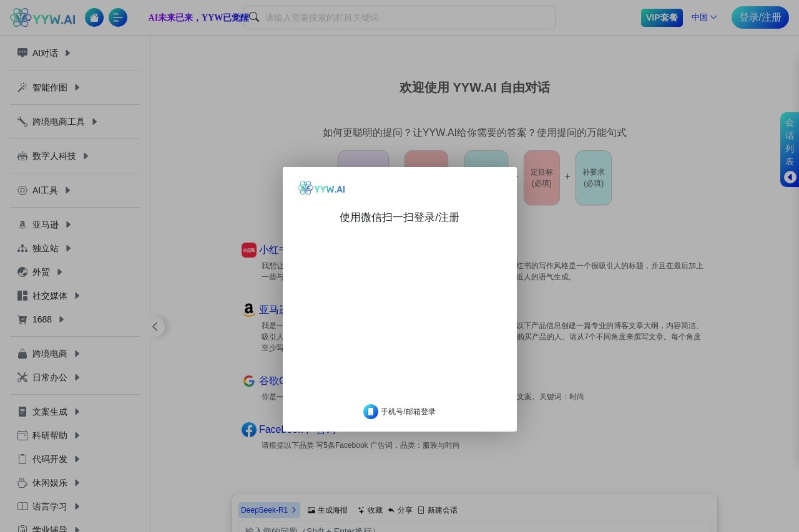Open 手机号/邮箱登录 in the dialog
The height and width of the screenshot is (532, 799).
pyautogui.click(x=399, y=412)
